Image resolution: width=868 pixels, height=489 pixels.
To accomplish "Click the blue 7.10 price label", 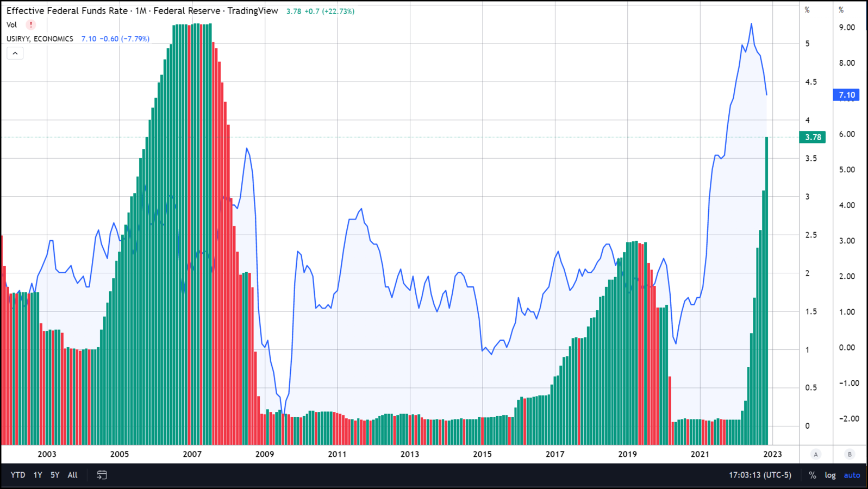I will pos(846,95).
